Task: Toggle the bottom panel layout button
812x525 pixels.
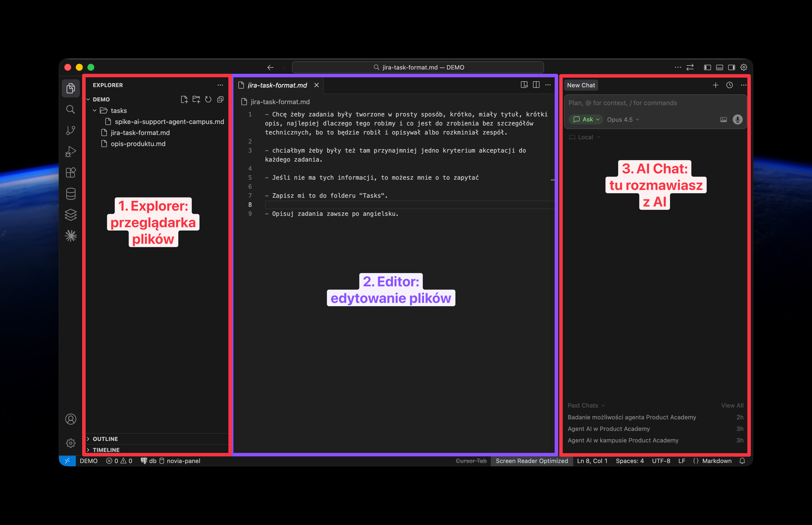Action: [x=720, y=68]
